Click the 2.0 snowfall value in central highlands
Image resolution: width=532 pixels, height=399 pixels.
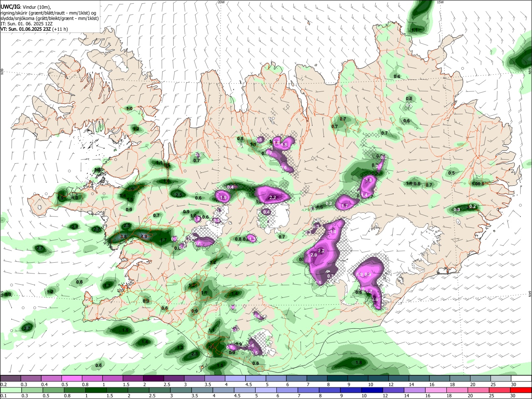click(x=314, y=255)
